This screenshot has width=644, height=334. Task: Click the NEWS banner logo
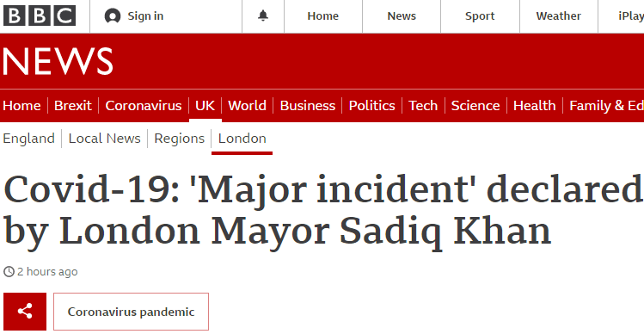[58, 61]
